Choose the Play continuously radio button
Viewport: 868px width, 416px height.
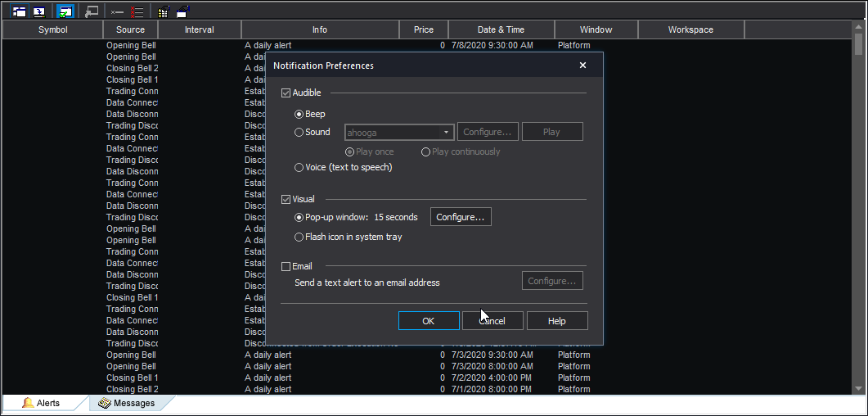tap(425, 151)
